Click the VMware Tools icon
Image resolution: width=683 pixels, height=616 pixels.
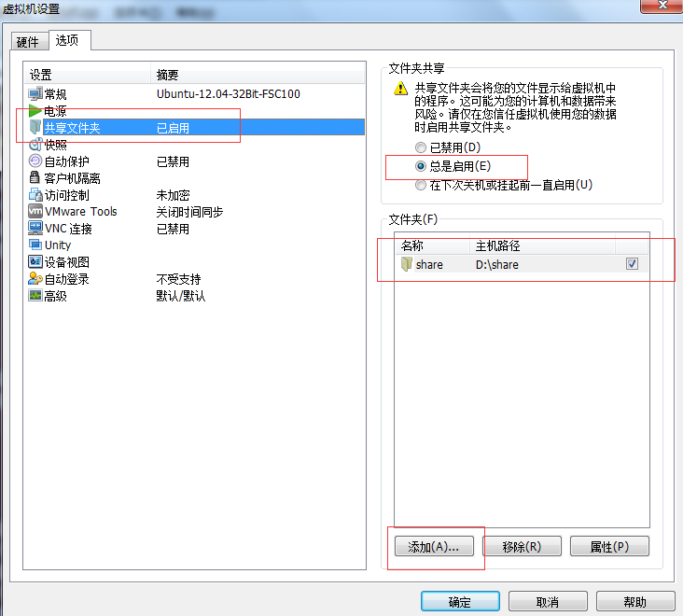coord(35,212)
